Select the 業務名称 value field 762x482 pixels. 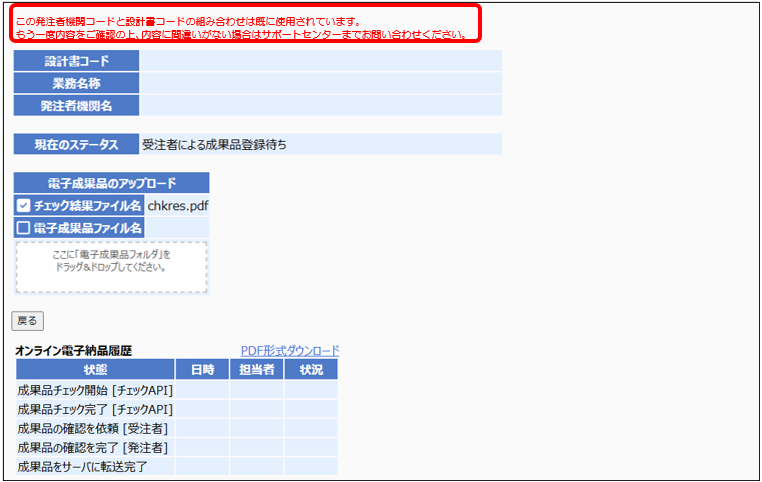point(320,83)
